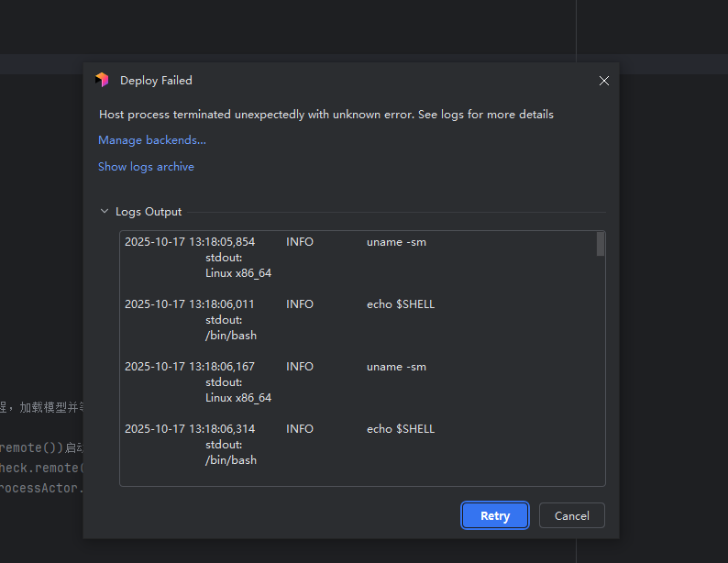Click the Deploy Failed title text
This screenshot has height=563, width=728.
(156, 81)
